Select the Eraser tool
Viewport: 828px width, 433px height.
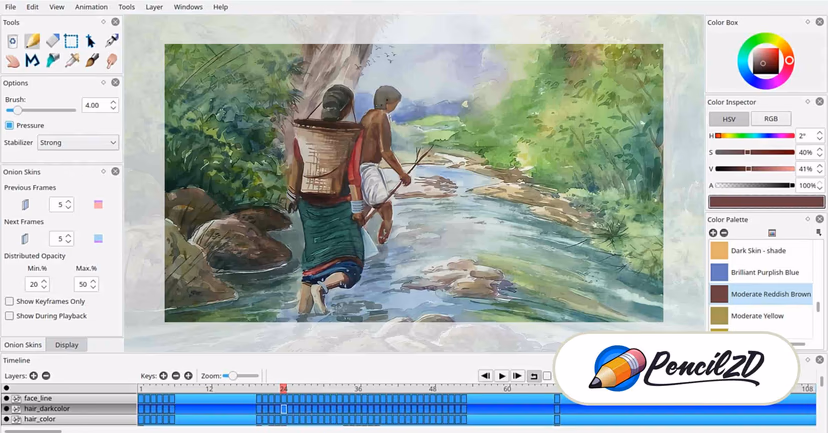pyautogui.click(x=52, y=41)
